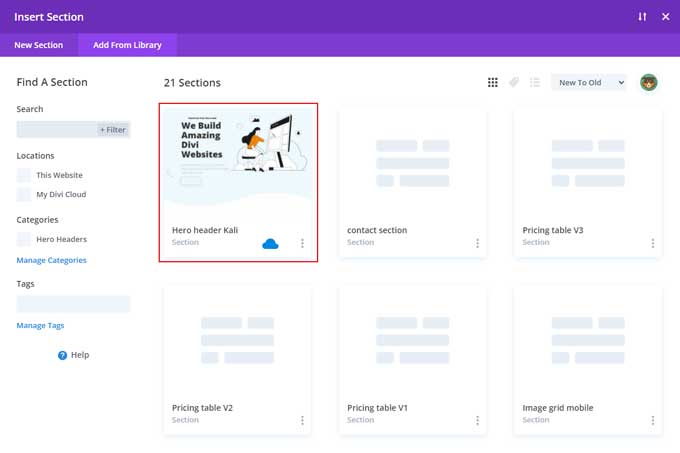Image resolution: width=680 pixels, height=453 pixels.
Task: Switch to grid view icon
Action: pos(493,82)
